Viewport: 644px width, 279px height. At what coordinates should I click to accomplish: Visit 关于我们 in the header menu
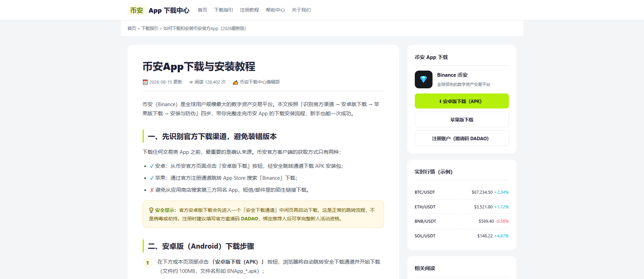(302, 10)
